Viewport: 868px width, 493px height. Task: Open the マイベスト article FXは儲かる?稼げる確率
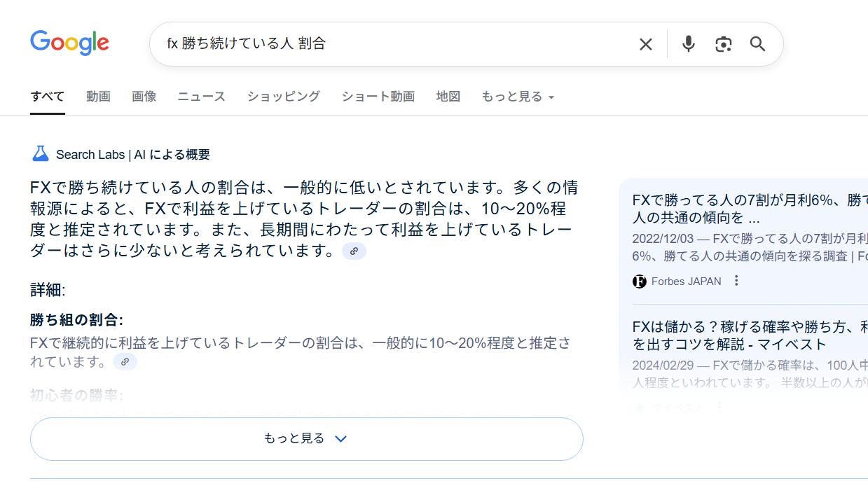coord(750,335)
